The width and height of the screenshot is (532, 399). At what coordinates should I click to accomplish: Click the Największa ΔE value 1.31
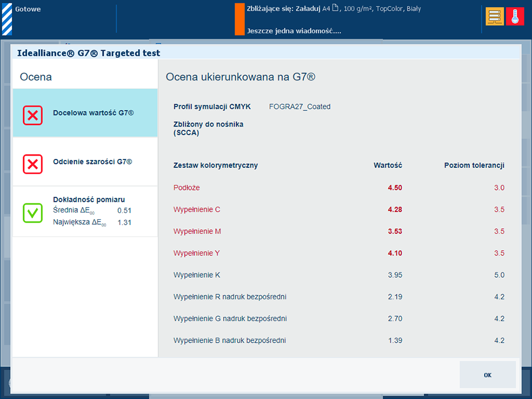point(124,223)
